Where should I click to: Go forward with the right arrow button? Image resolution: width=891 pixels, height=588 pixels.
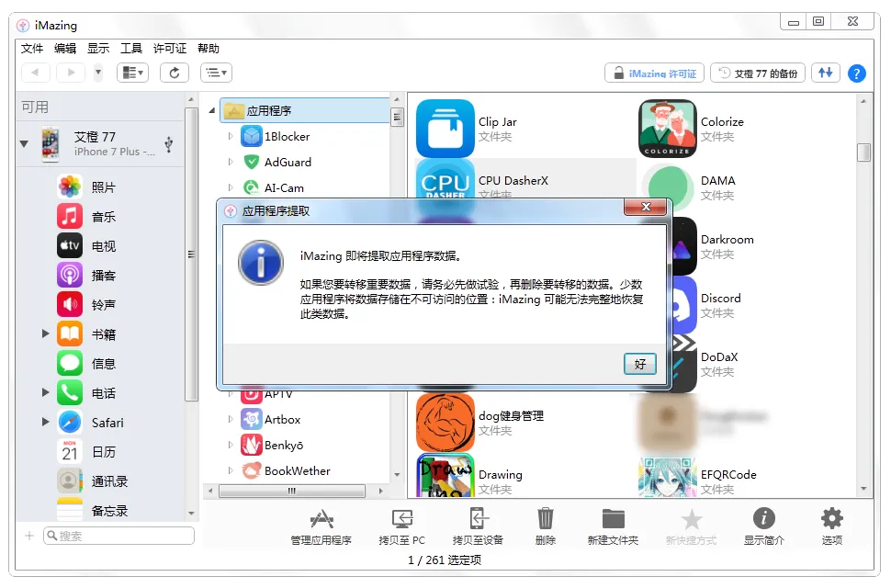[x=71, y=73]
